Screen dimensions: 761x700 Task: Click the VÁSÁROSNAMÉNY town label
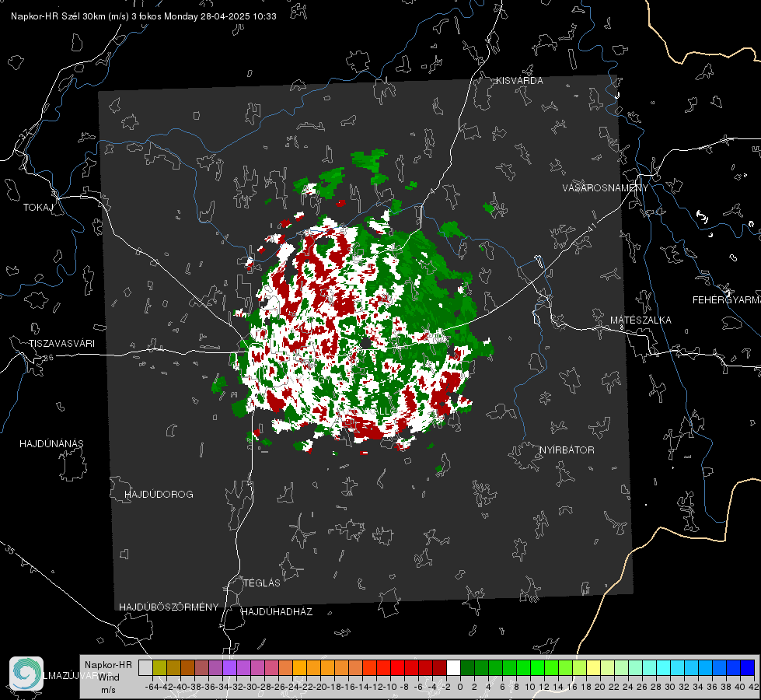(x=606, y=188)
